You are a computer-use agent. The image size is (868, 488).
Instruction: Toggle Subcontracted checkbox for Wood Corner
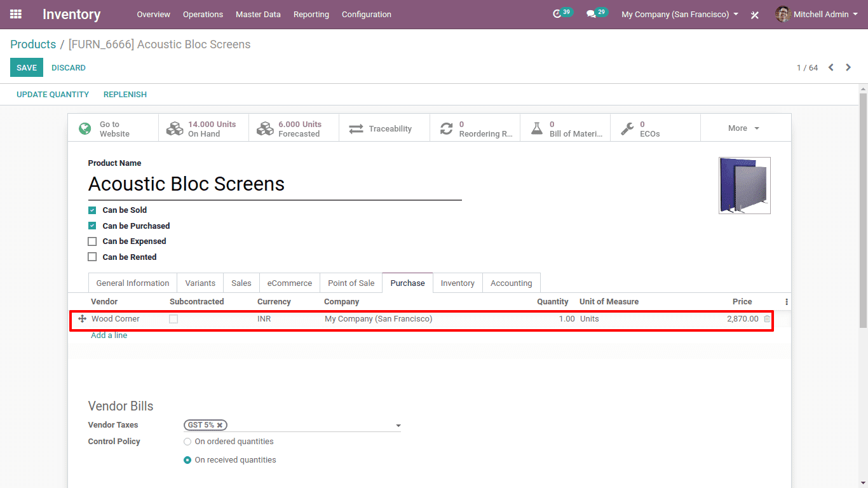click(x=173, y=319)
